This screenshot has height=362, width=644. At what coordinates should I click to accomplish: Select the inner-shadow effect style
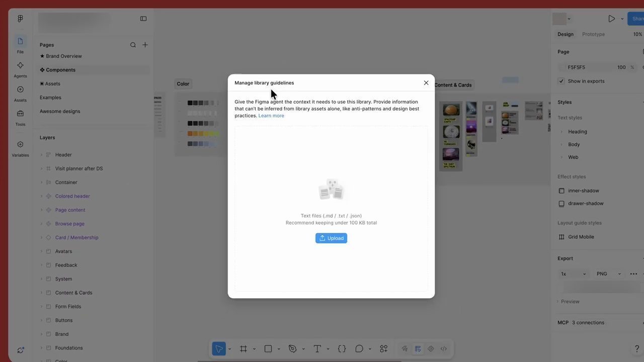click(584, 191)
